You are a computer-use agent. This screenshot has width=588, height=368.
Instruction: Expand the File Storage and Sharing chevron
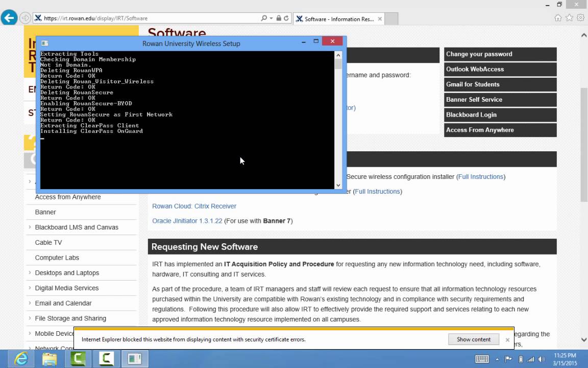(30, 318)
